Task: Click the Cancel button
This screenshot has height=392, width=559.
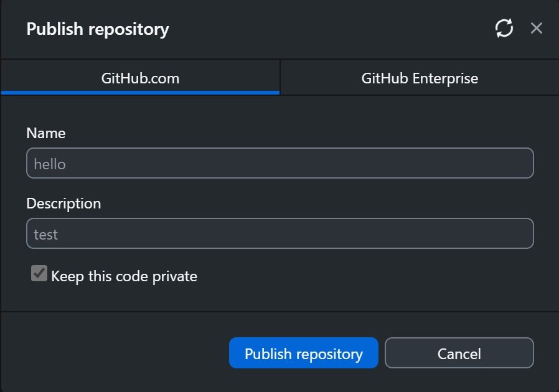Action: [x=459, y=353]
